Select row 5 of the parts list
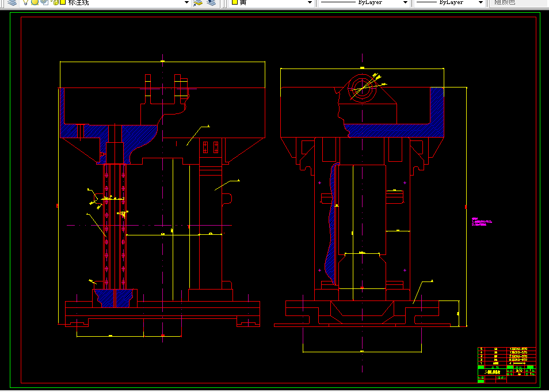 [x=506, y=349]
